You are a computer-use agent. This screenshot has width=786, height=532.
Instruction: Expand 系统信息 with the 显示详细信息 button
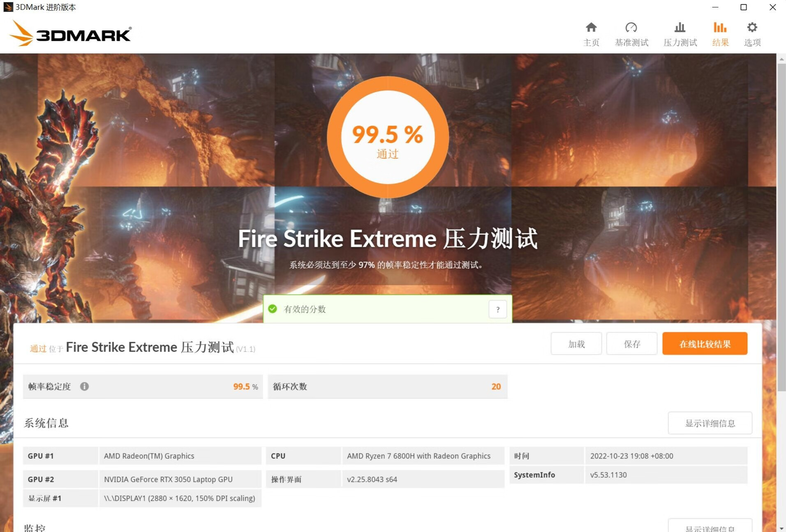(x=710, y=423)
